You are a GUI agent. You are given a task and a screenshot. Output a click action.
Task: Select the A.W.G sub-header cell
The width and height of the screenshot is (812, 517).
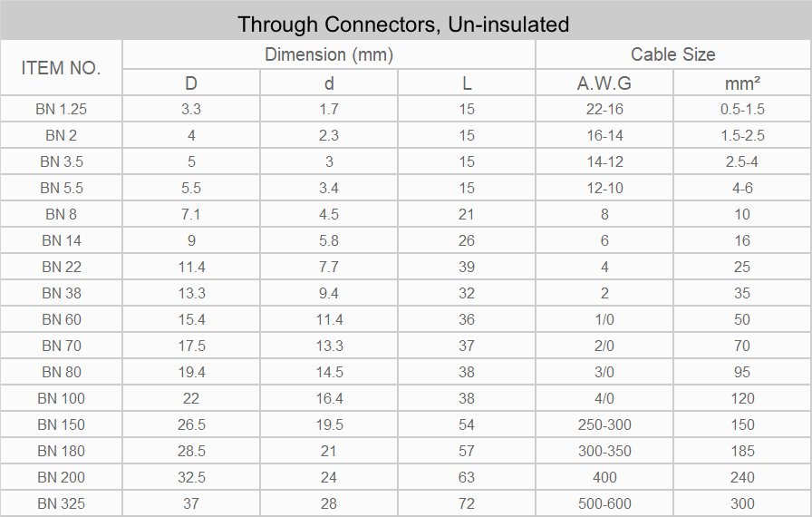(x=604, y=83)
